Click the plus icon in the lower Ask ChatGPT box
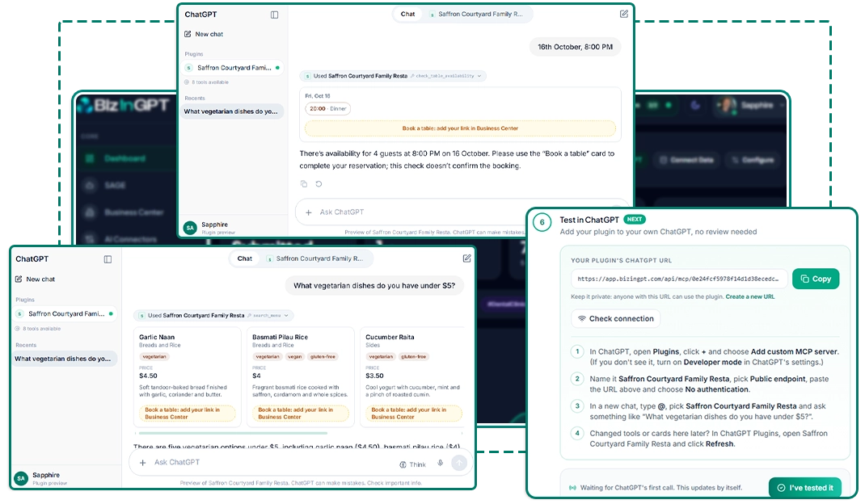Viewport: 865px width, 504px height. (x=143, y=463)
